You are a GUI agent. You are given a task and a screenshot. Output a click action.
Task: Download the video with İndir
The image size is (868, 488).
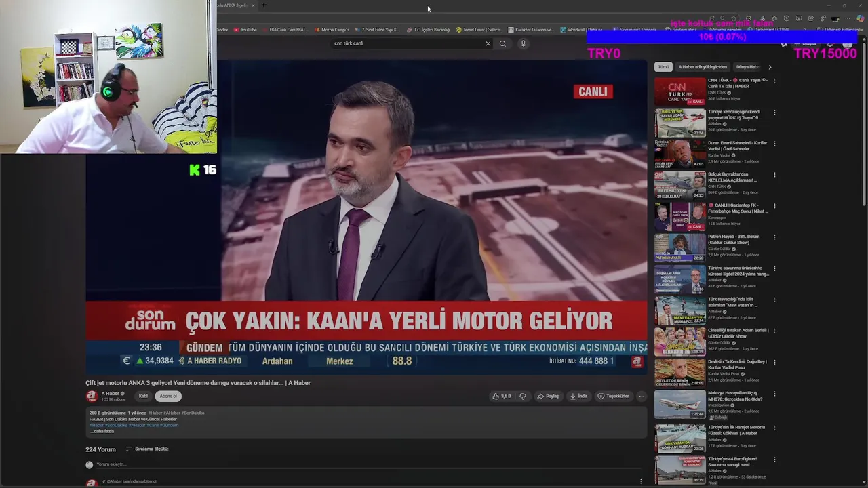tap(578, 396)
